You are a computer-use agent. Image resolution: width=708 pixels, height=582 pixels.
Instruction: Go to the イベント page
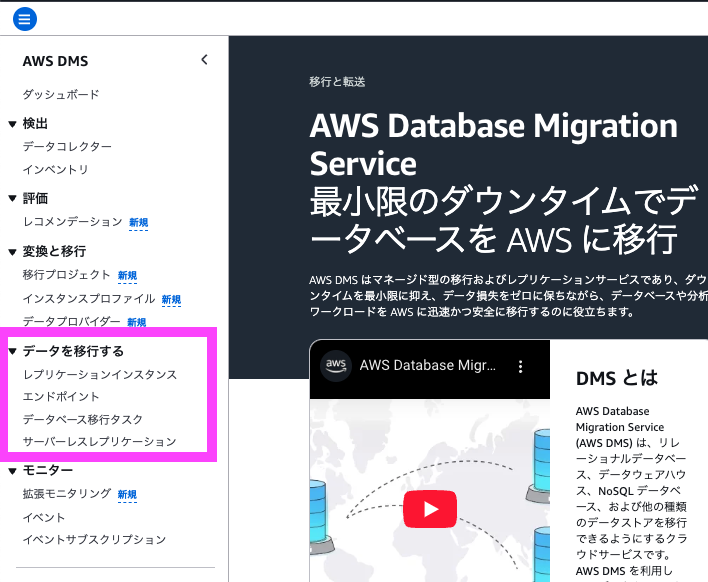pyautogui.click(x=44, y=517)
